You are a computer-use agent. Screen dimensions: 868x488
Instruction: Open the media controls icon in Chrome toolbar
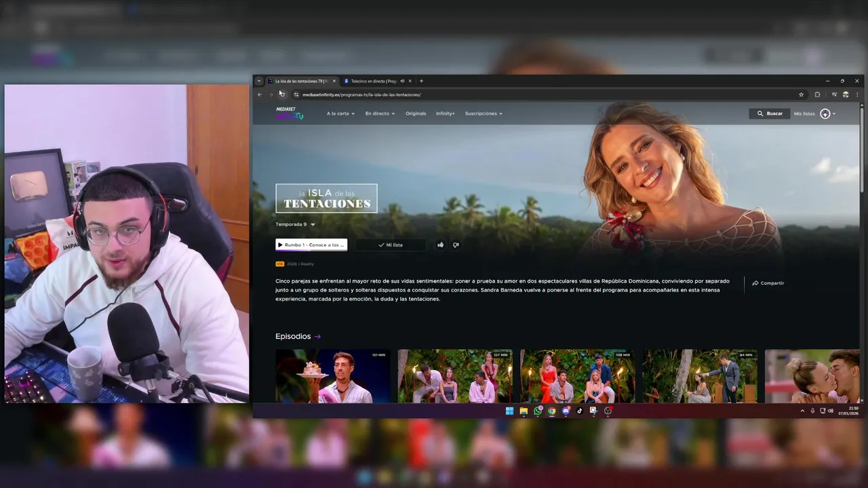[835, 95]
